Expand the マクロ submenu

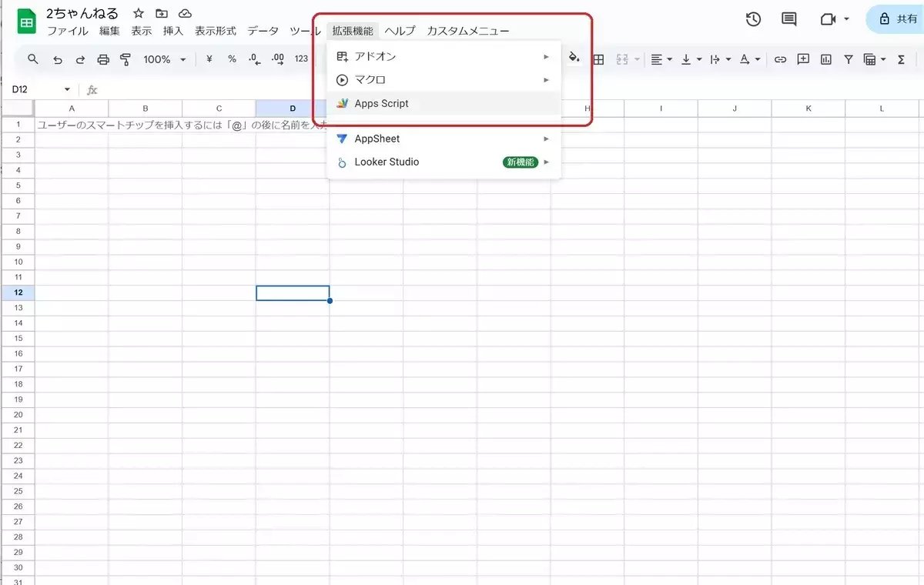pyautogui.click(x=444, y=80)
